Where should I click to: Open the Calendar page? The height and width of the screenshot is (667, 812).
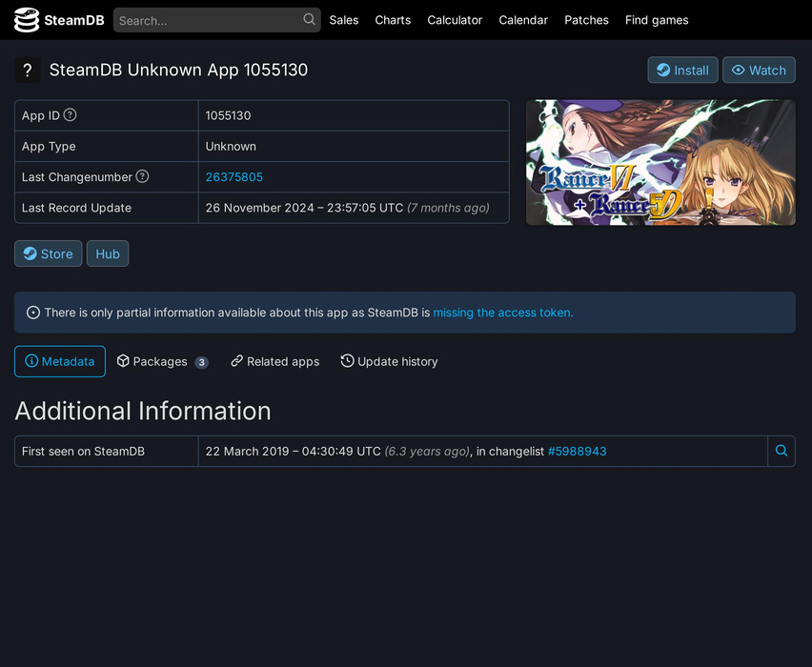[523, 20]
